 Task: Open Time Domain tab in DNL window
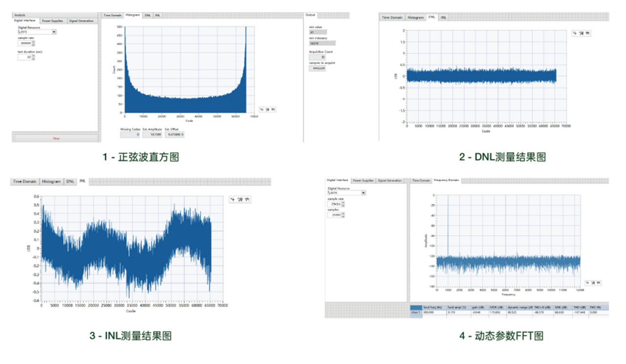coord(392,17)
